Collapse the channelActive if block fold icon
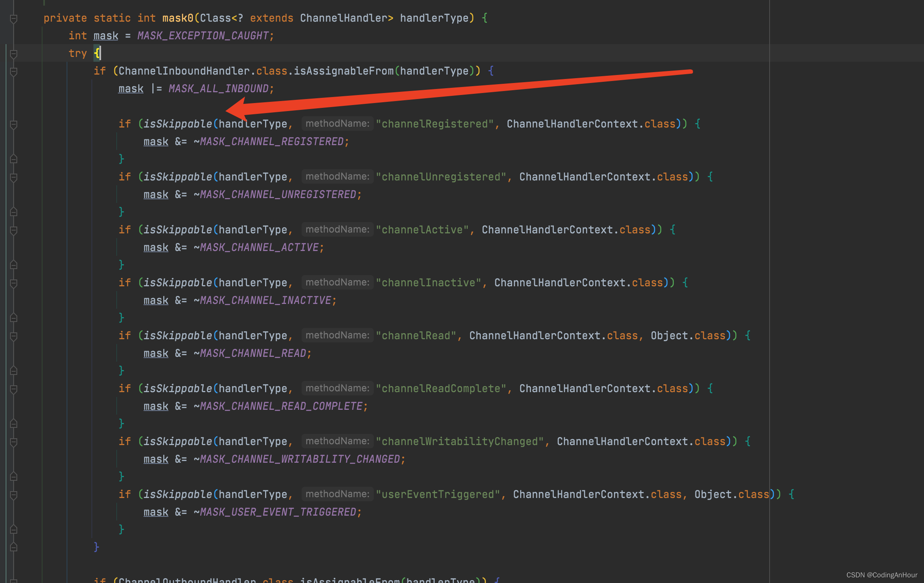This screenshot has width=924, height=583. coord(14,230)
